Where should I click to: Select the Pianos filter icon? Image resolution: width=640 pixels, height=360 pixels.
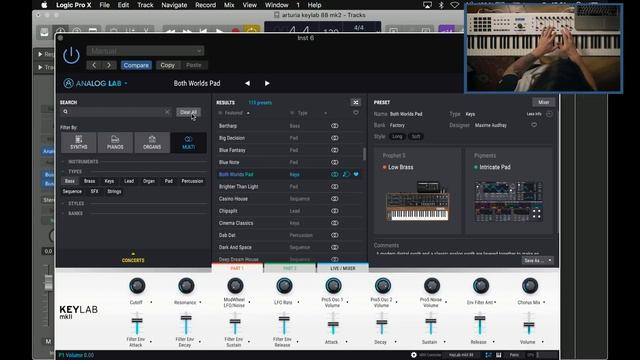pos(115,142)
